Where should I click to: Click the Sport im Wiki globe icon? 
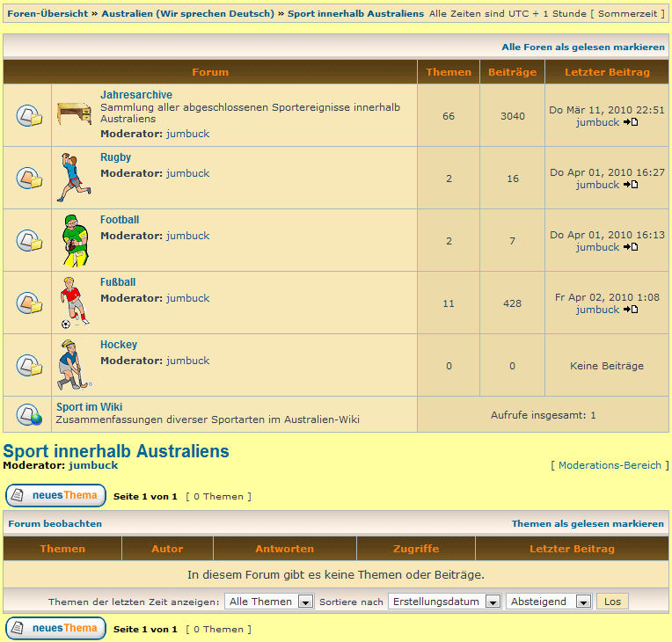click(28, 414)
